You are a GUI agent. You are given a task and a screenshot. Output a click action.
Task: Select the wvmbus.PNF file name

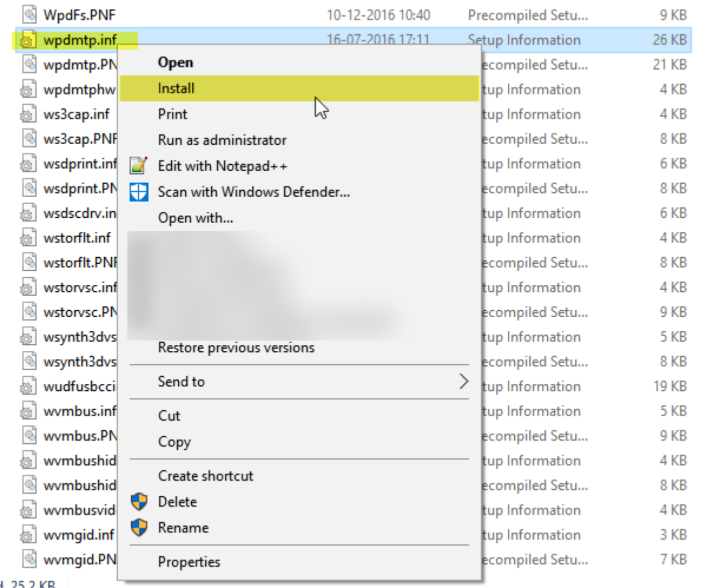(x=80, y=436)
